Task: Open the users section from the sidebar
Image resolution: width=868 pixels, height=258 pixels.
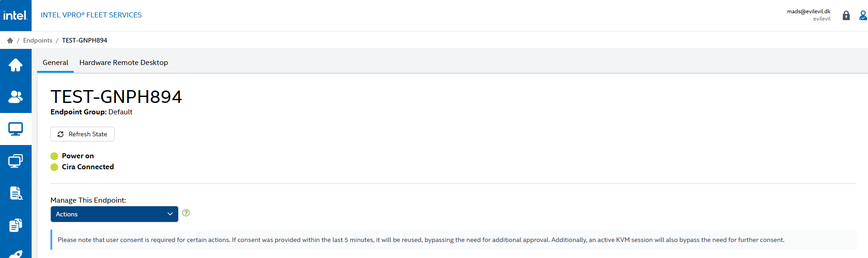Action: pyautogui.click(x=16, y=97)
